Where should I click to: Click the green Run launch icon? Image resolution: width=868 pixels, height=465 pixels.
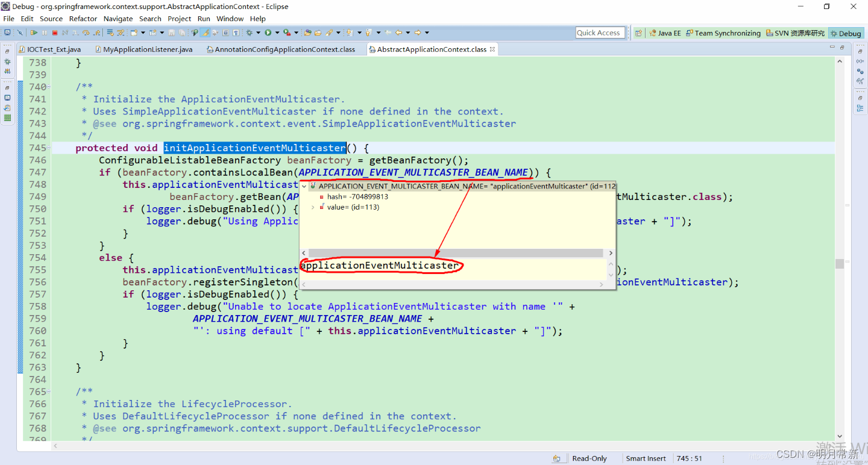pos(268,33)
